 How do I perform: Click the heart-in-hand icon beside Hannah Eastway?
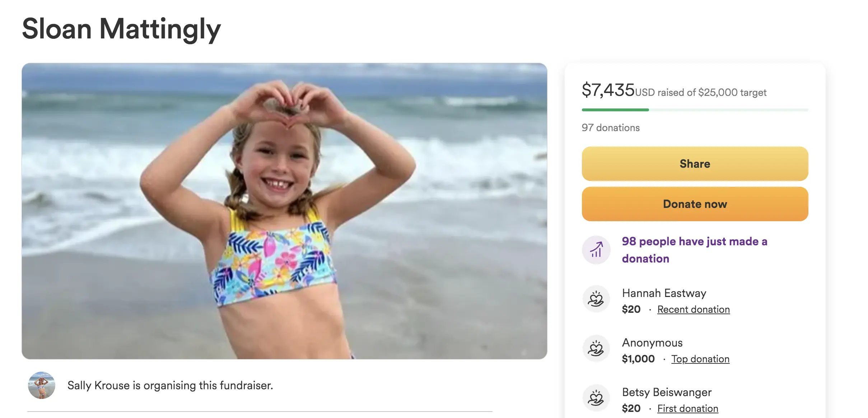coord(596,299)
